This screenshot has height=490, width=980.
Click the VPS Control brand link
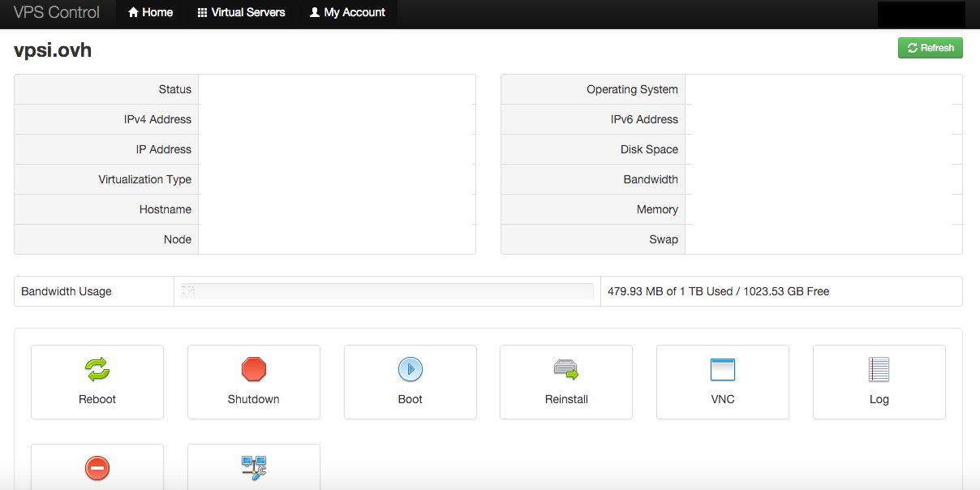pos(57,13)
